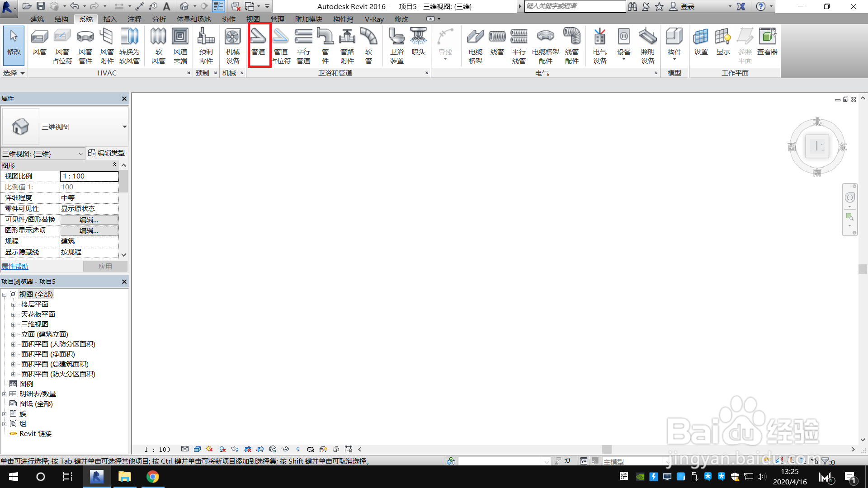This screenshot has width=868, height=488.
Task: Toggle sun path in view control bar
Action: tap(209, 449)
